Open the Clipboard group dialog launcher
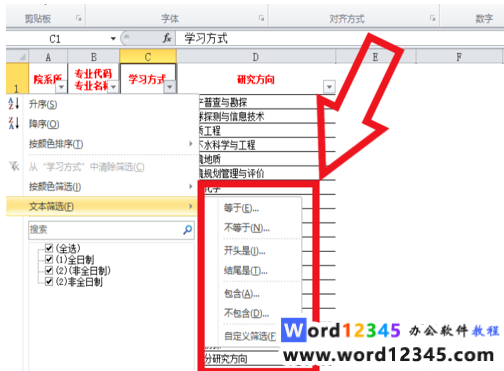This screenshot has width=504, height=371. coord(79,18)
